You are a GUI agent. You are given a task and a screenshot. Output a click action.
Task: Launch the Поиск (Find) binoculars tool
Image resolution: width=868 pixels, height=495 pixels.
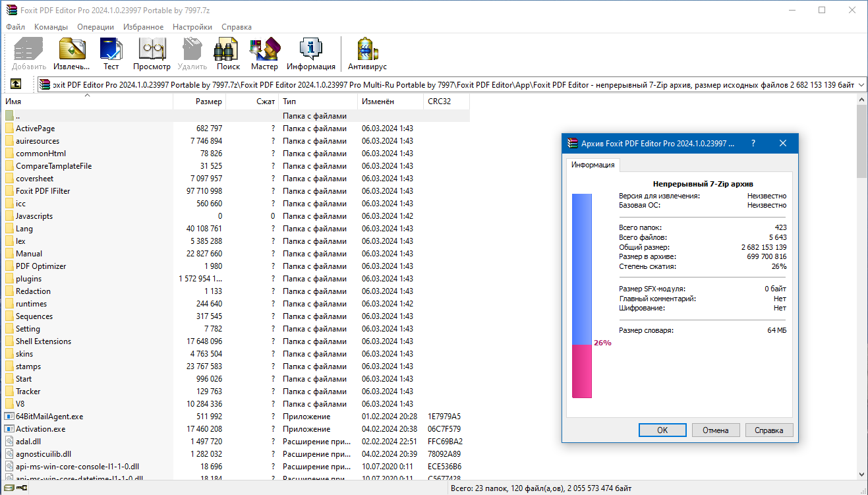pos(227,50)
